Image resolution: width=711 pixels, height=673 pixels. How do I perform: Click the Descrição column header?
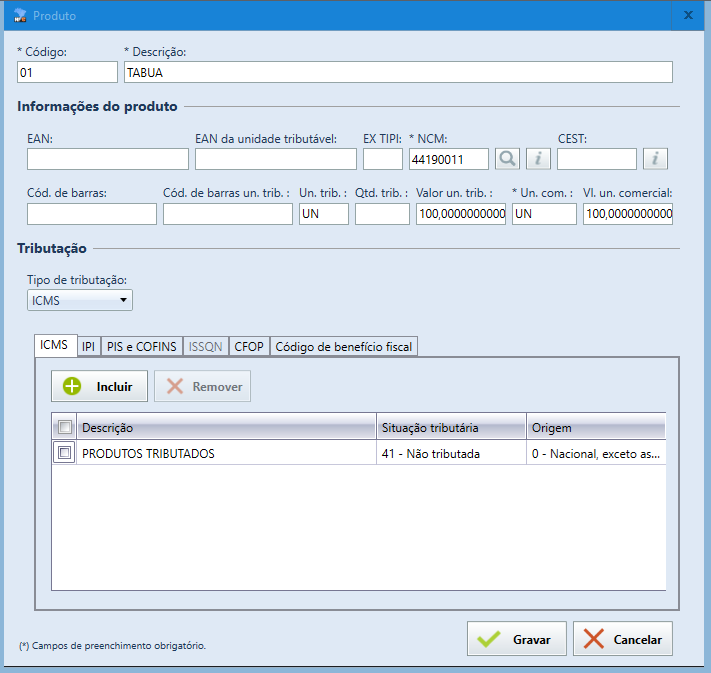226,427
